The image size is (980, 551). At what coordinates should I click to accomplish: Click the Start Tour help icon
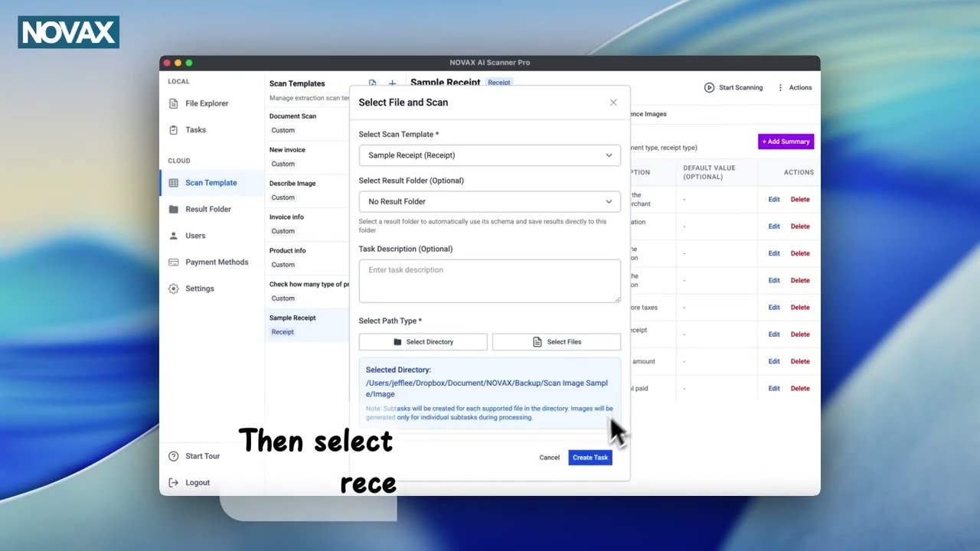click(x=174, y=456)
